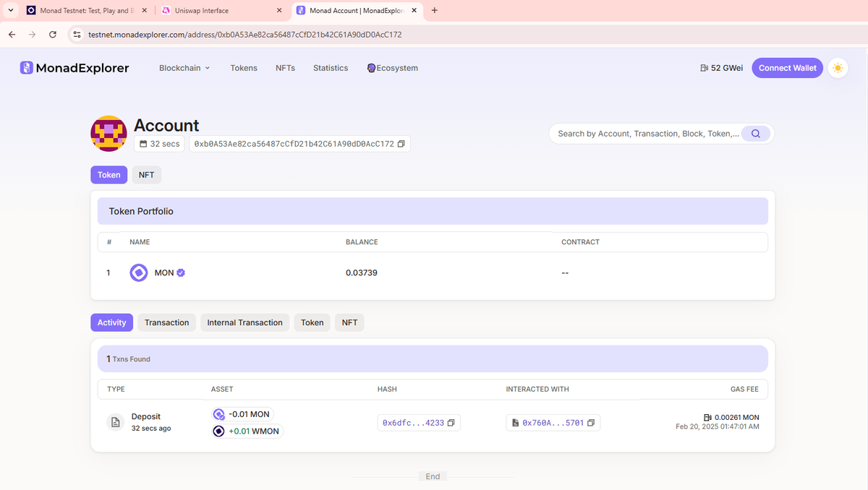Click the MON token logo icon

(138, 273)
